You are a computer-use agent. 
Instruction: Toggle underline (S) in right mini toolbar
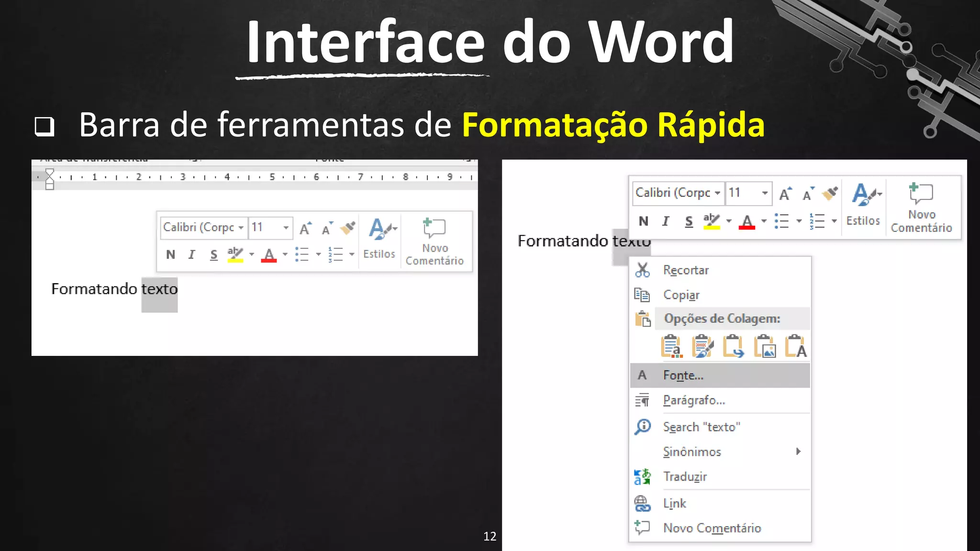coord(689,221)
